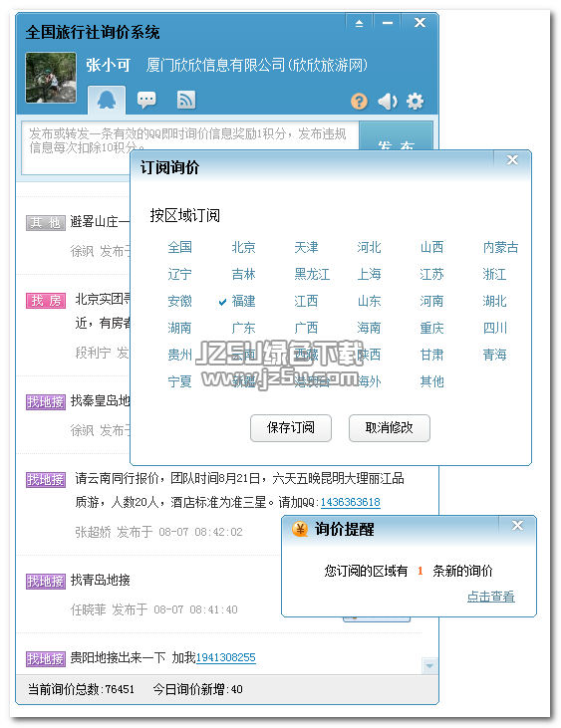This screenshot has height=728, width=561.
Task: Switch to the chat bubble messages tab
Action: [146, 100]
